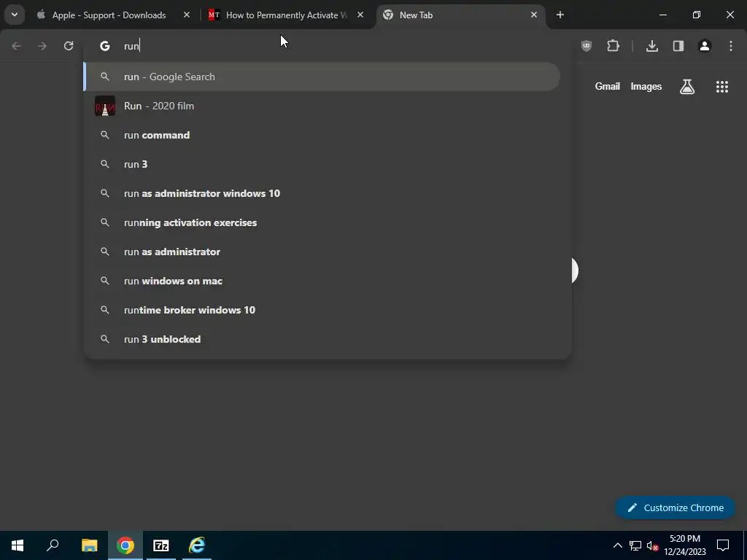Click the Chrome taskbar icon
747x560 pixels.
coord(125,545)
